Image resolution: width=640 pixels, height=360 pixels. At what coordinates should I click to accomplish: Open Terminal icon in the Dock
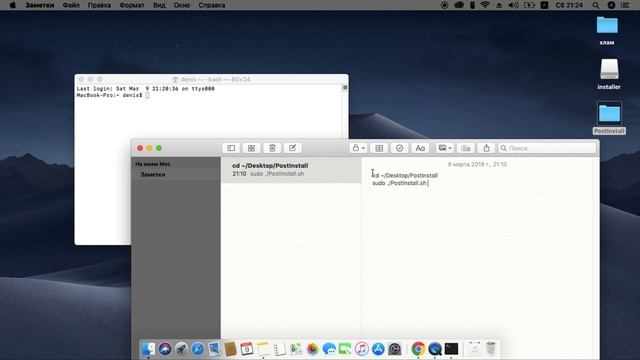[451, 349]
